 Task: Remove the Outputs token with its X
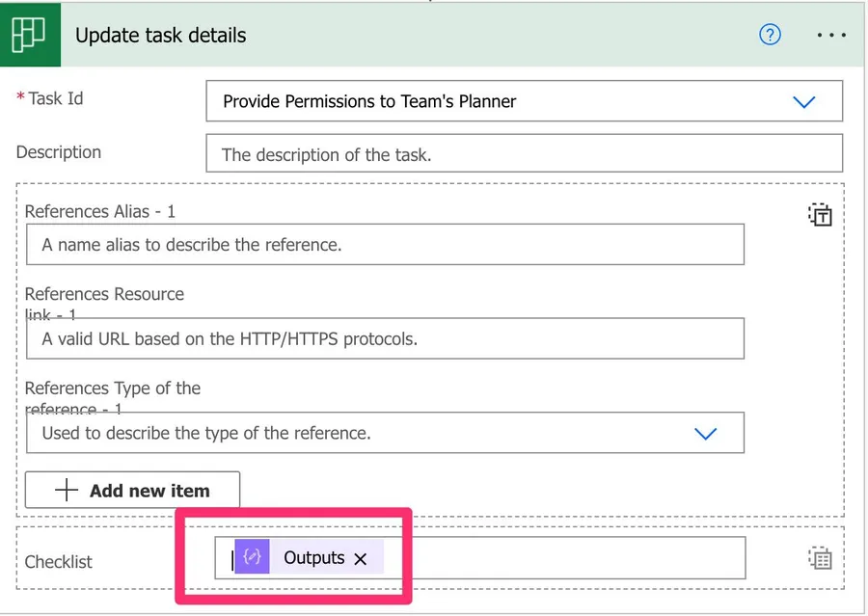(361, 558)
